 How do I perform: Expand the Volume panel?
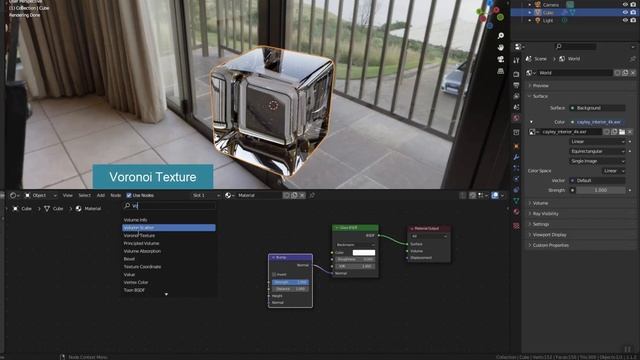539,203
